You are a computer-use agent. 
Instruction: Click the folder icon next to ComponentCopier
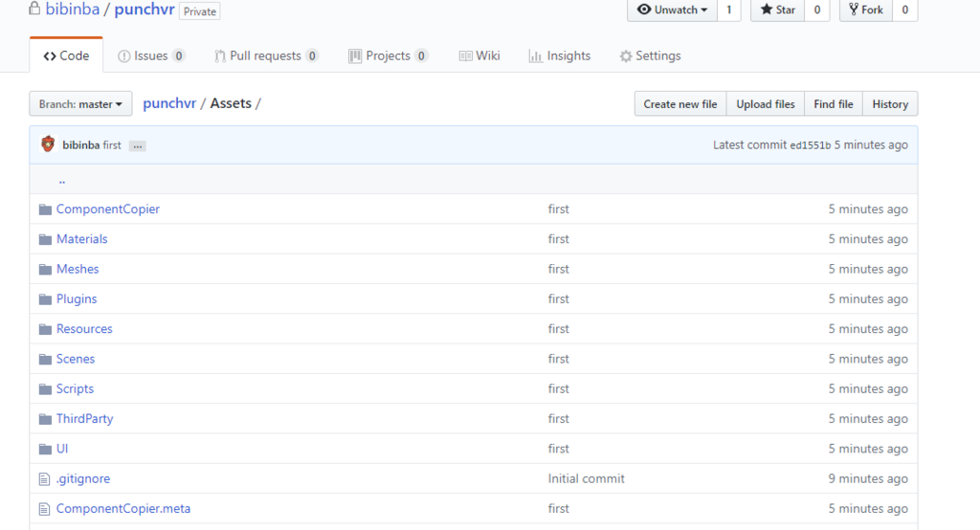point(45,210)
